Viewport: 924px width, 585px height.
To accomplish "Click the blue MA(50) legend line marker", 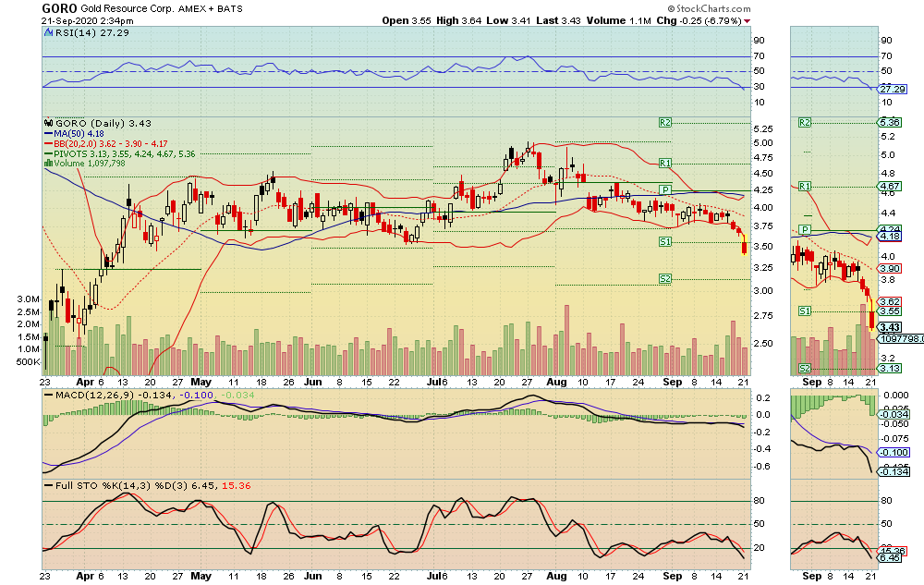I will click(x=48, y=134).
